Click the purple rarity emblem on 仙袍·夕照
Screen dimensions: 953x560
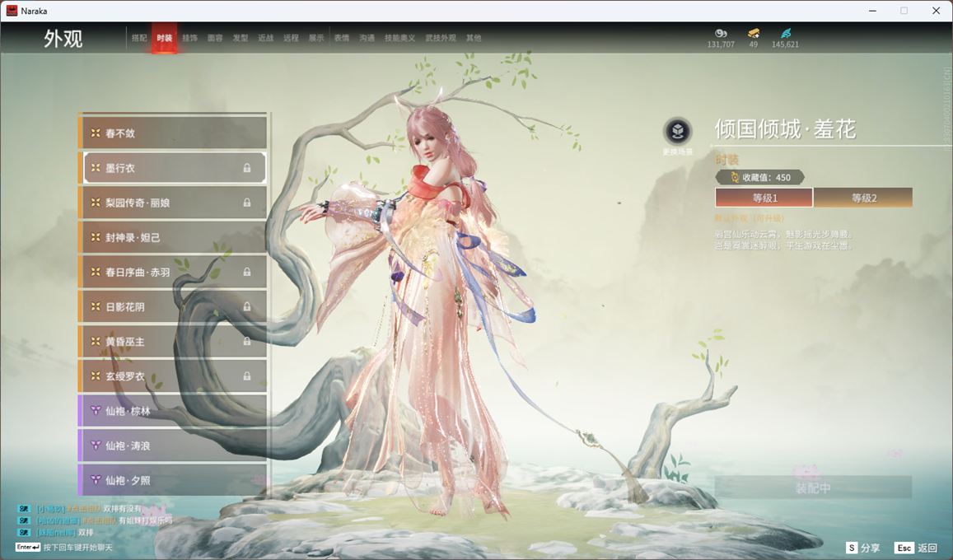pos(96,480)
